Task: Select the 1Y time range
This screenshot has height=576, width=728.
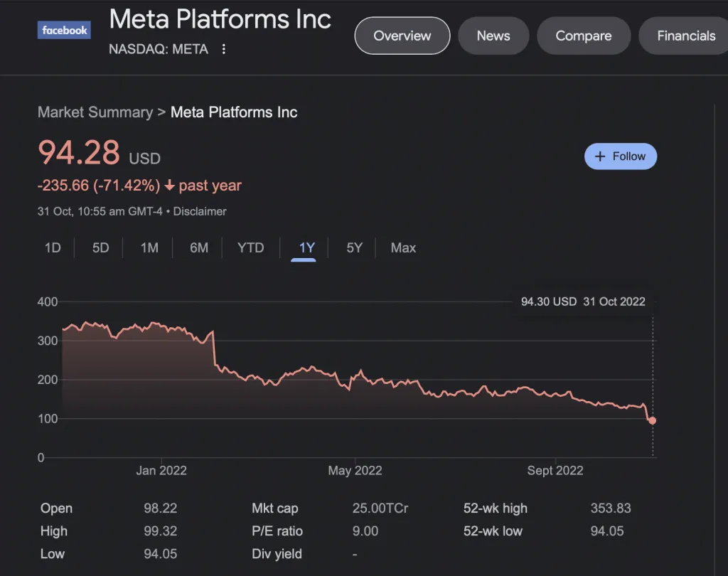Action: point(306,248)
